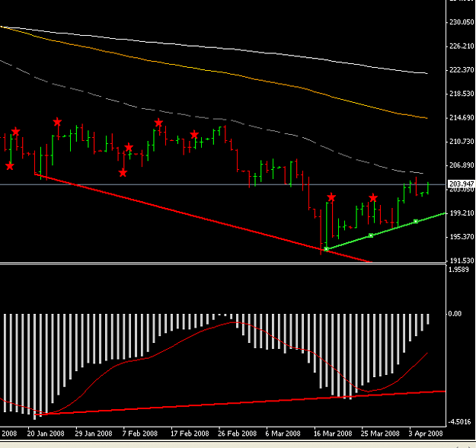Select the 214.690 price level label
476x448 pixels.
point(462,118)
